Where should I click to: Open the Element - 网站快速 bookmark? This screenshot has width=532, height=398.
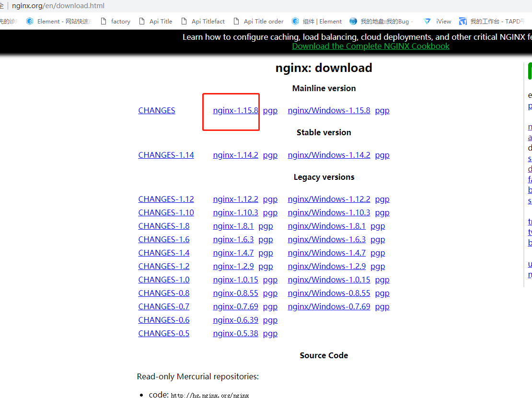point(58,22)
